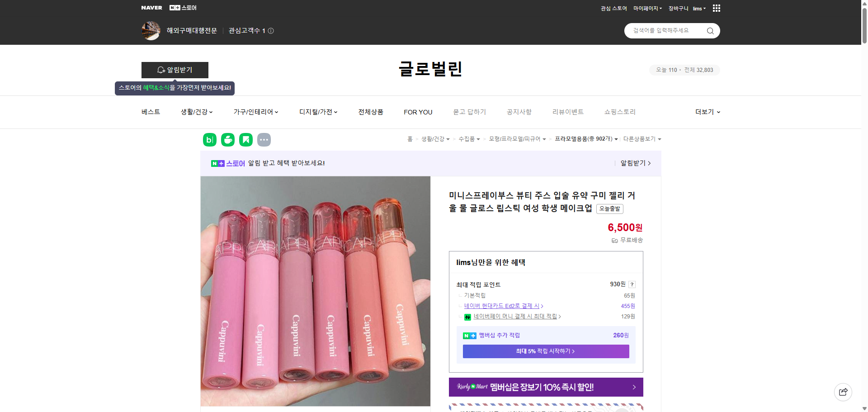The height and width of the screenshot is (412, 868).
Task: Click 최대 5% 적립 시작하기 button
Action: (545, 351)
